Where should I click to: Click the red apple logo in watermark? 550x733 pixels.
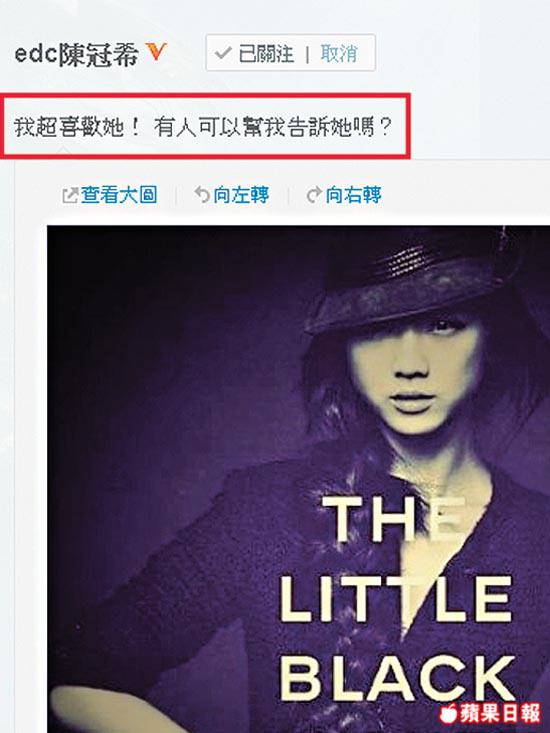click(448, 712)
